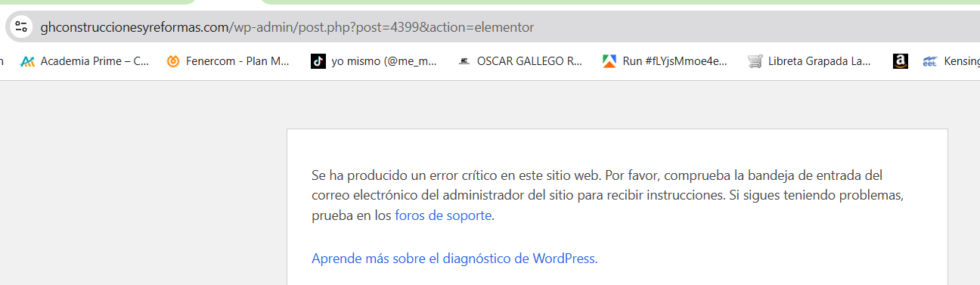Screen dimensions: 980x285
Task: Open the "yo mismo (@me_m..." bookmark label
Action: coord(384,62)
